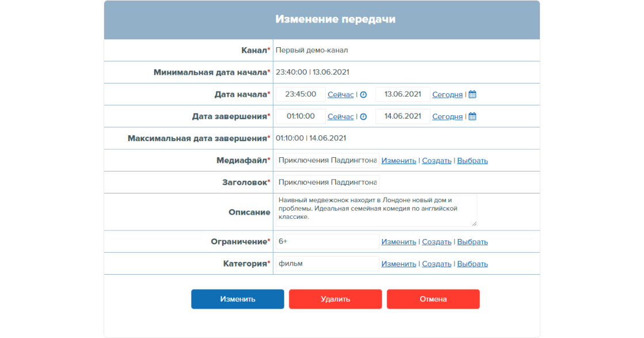Focus the end date field 14.06.2021
Image resolution: width=644 pixels, height=338 pixels.
coord(402,116)
